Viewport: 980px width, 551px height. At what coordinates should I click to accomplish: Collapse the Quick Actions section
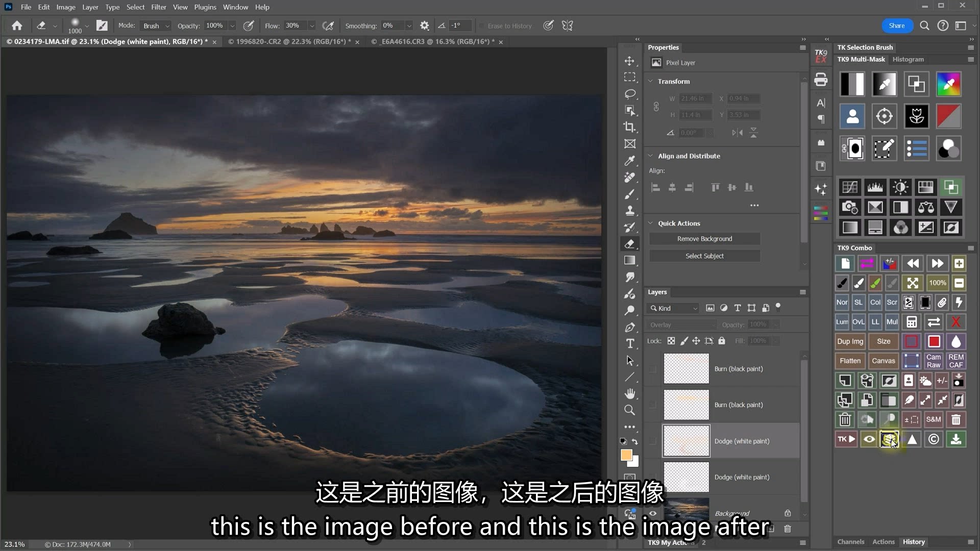pos(651,223)
